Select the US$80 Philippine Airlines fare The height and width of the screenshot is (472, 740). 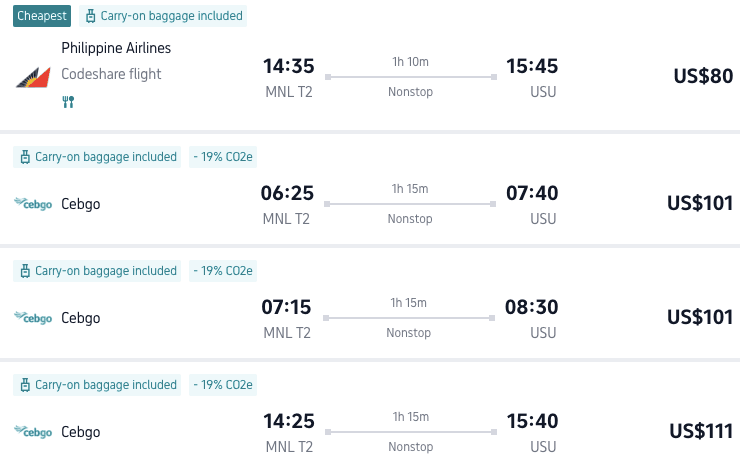703,77
